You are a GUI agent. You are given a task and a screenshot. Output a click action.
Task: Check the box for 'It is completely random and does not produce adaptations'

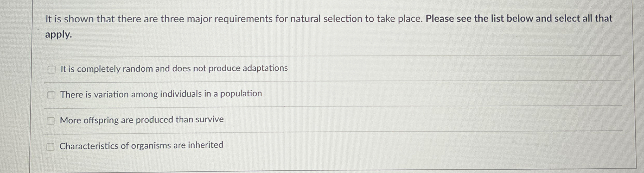pos(52,69)
